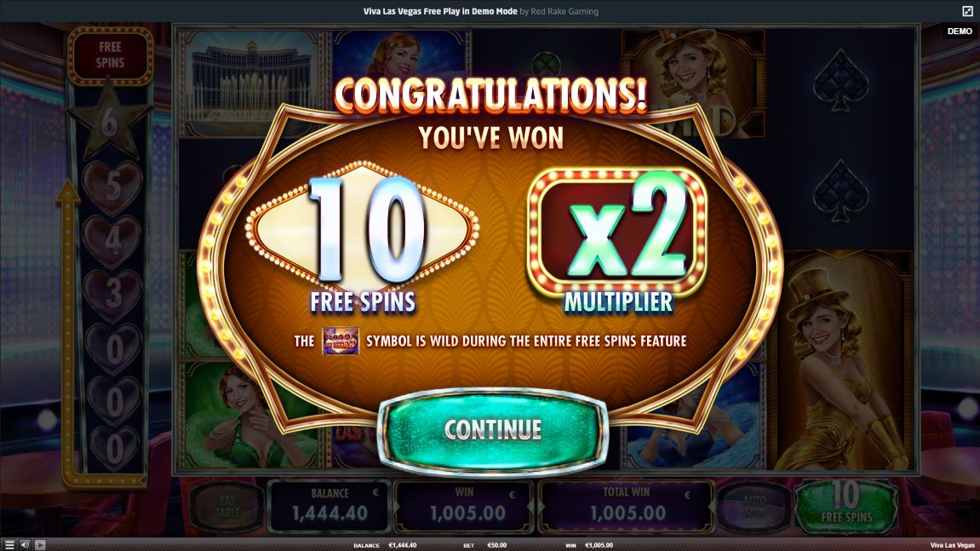Click the play icon in bottom bar

click(x=40, y=545)
